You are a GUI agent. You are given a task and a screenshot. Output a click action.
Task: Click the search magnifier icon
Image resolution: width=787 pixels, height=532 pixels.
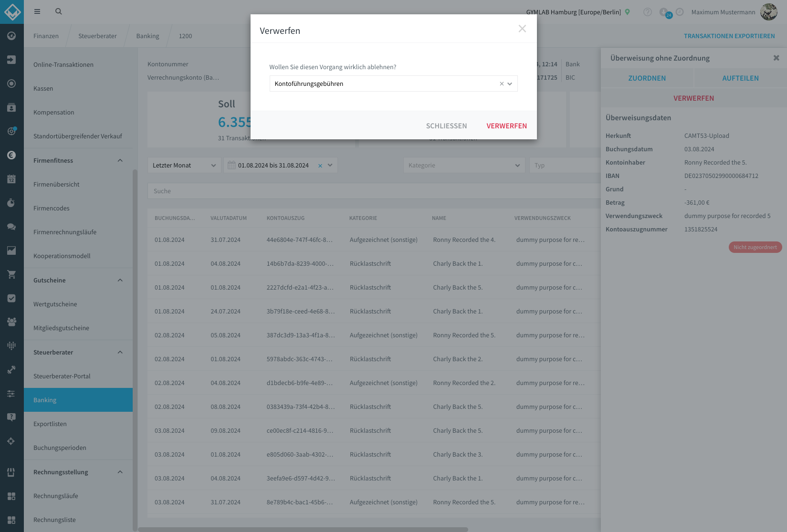click(x=59, y=11)
